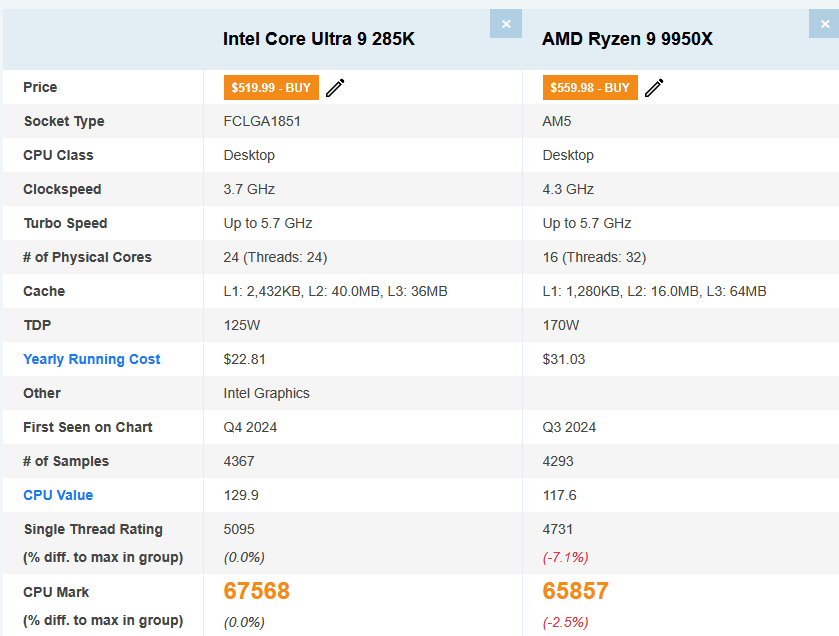The height and width of the screenshot is (636, 839).
Task: Select 16 (Threads: 32) cores value
Action: click(594, 257)
